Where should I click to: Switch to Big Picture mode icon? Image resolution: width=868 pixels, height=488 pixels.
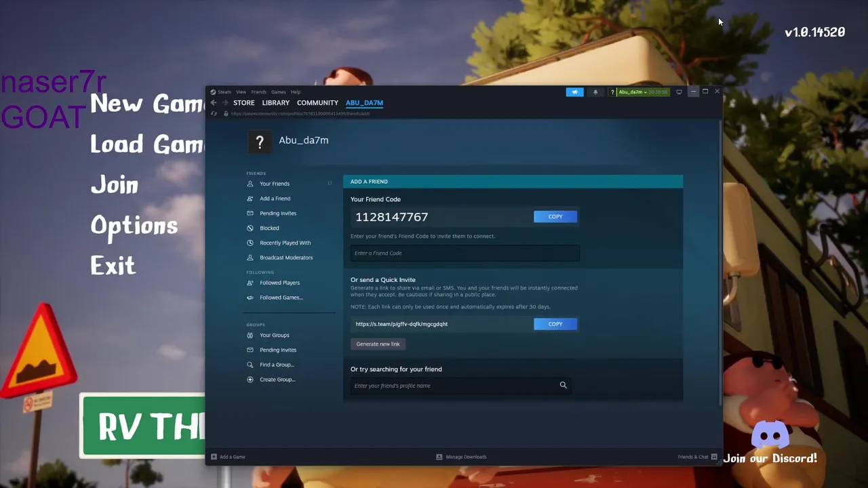679,92
